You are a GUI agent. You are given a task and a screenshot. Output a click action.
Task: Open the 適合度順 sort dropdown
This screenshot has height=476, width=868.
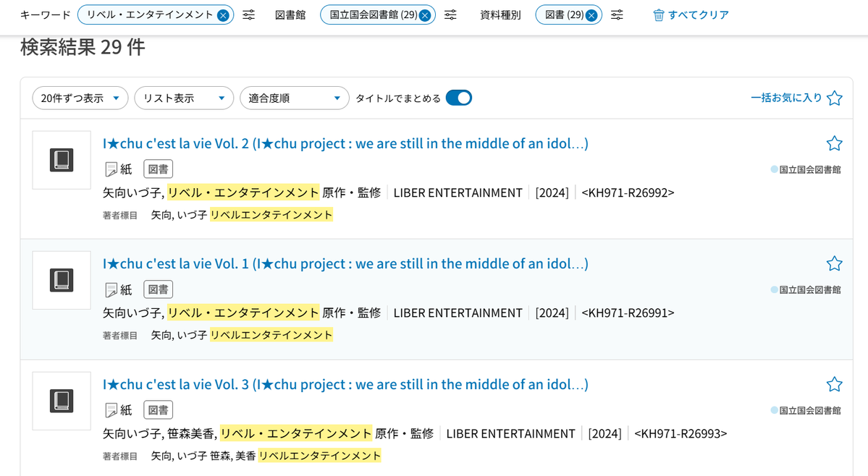coord(295,98)
